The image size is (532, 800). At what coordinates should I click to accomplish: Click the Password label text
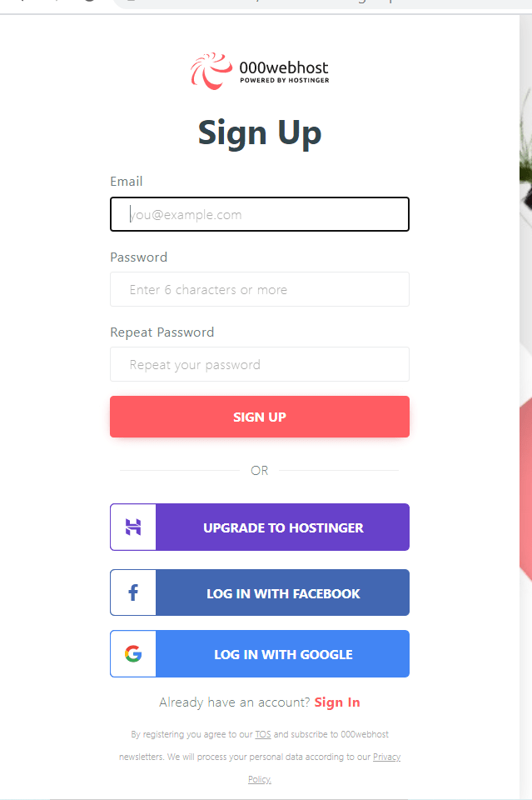pyautogui.click(x=138, y=257)
